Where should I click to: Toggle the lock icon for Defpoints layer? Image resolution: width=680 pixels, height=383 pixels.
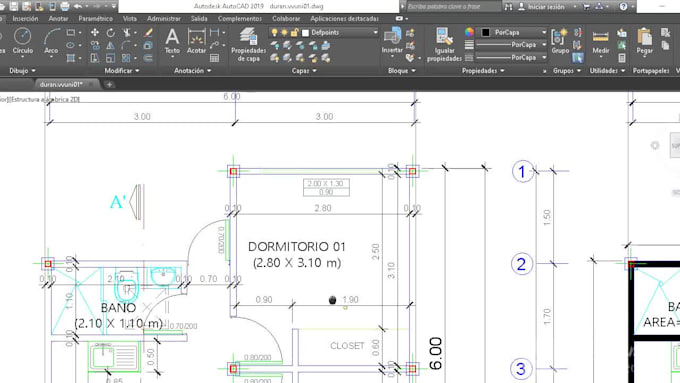pos(294,33)
